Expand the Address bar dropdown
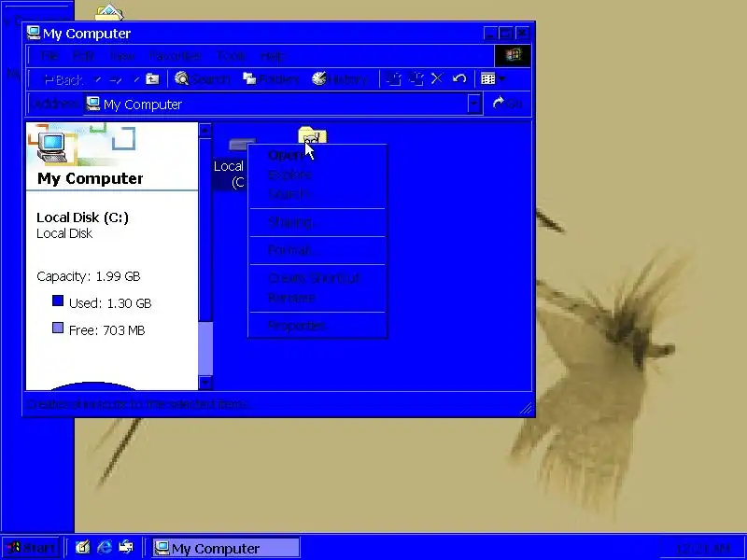 click(473, 104)
